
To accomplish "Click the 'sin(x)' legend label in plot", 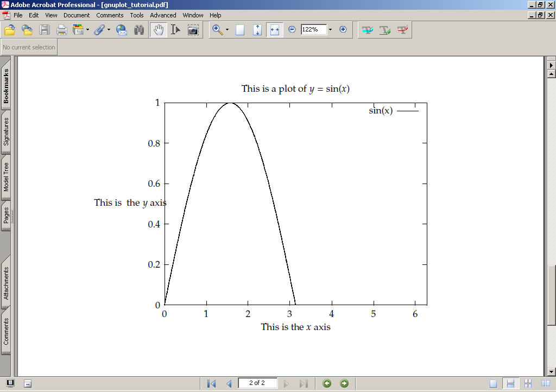I will click(x=381, y=111).
